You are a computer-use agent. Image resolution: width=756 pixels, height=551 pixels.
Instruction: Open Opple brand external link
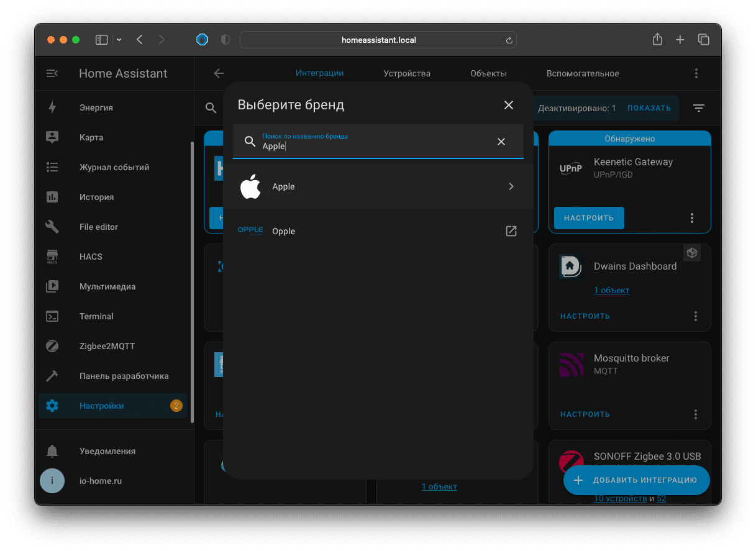coord(511,231)
